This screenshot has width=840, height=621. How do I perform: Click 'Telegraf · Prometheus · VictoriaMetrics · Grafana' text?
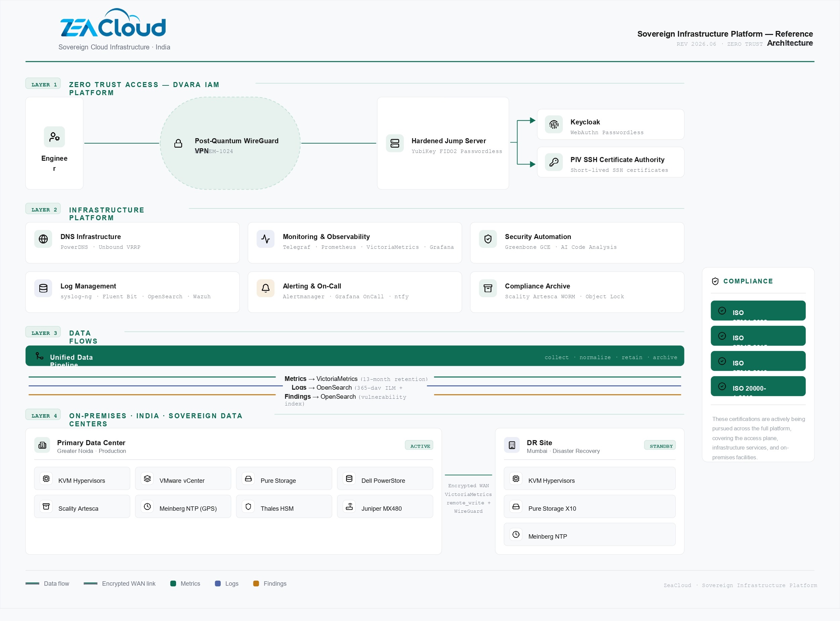(x=368, y=247)
